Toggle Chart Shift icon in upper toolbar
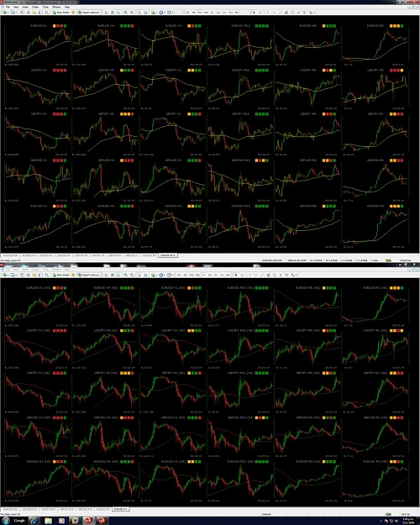 [x=145, y=13]
